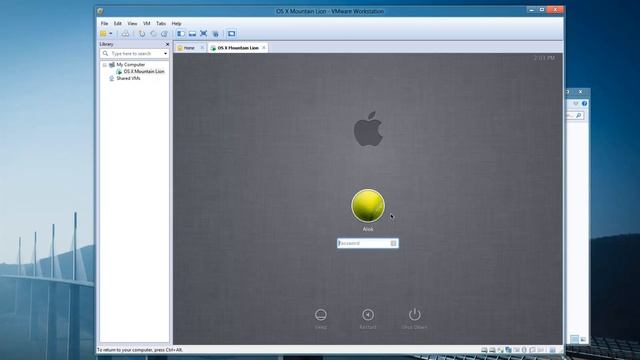Toggle the thumbnail bar icon
This screenshot has width=640, height=360.
[x=192, y=34]
